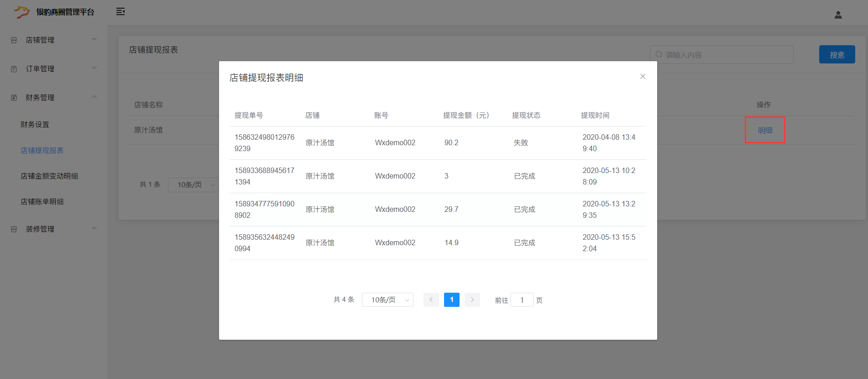Go to previous page arrow in dialog
Image resolution: width=868 pixels, height=379 pixels.
[431, 300]
